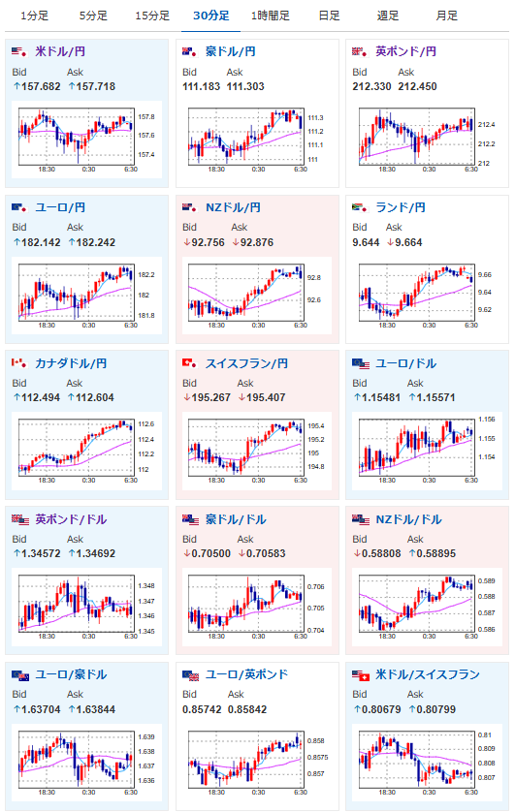This screenshot has width=515, height=812.
Task: Open the ユーロ/円 currency pair link
Action: (60, 207)
